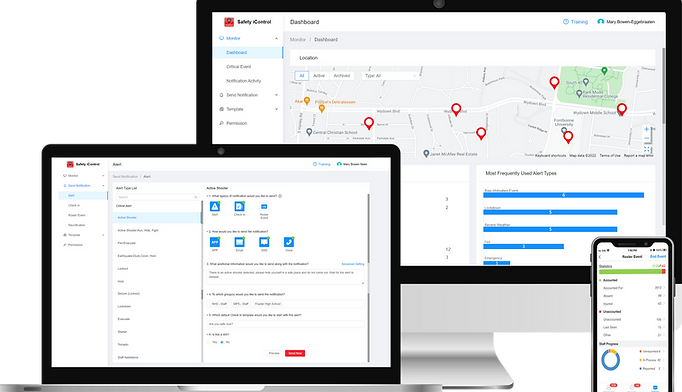Screen dimensions: 682x392
Task: Tap the green Statistics progress bar on phone
Action: (632, 271)
